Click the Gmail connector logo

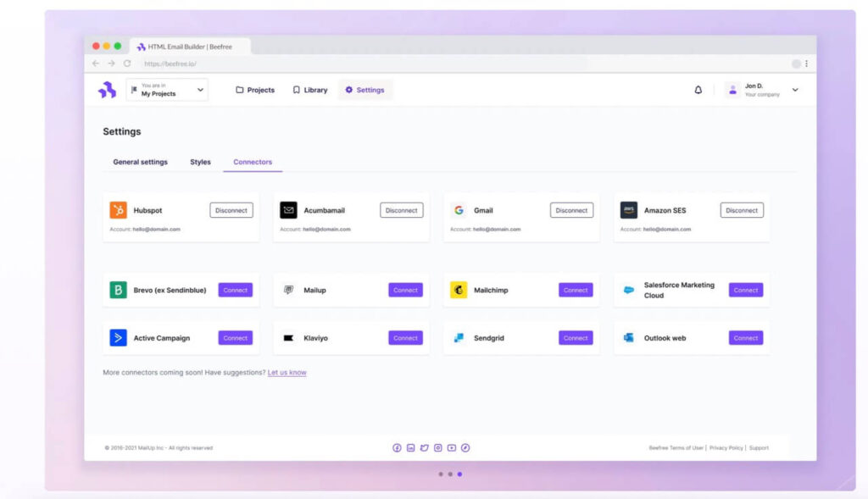(x=459, y=209)
